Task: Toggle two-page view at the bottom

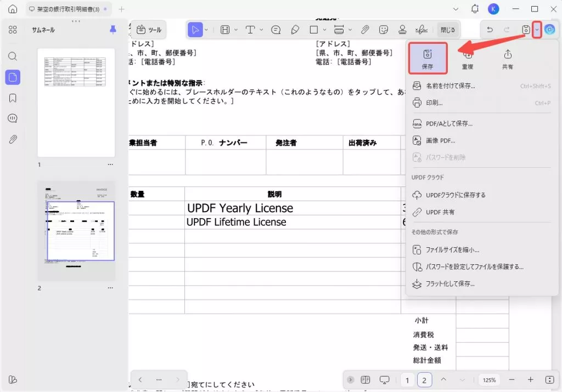Action: [x=366, y=379]
